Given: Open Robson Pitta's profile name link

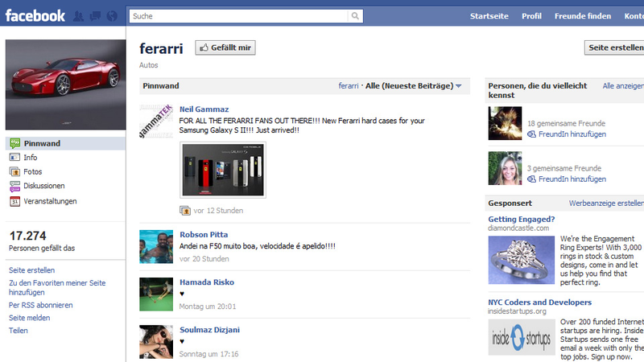Looking at the screenshot, I should 204,234.
